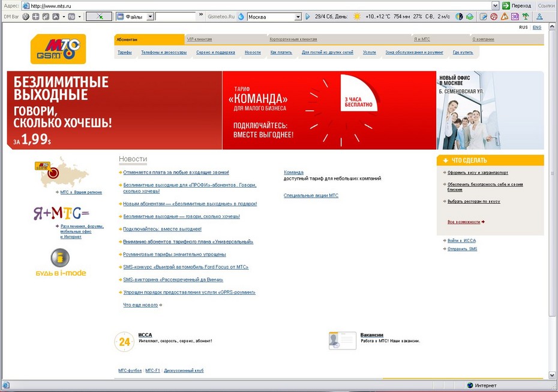Click the Новый офис в Москве banner

(490, 110)
